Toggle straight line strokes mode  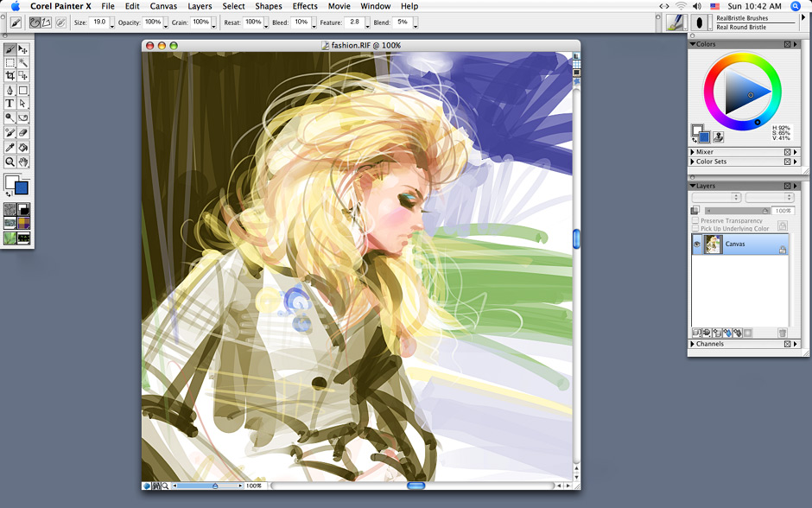47,22
